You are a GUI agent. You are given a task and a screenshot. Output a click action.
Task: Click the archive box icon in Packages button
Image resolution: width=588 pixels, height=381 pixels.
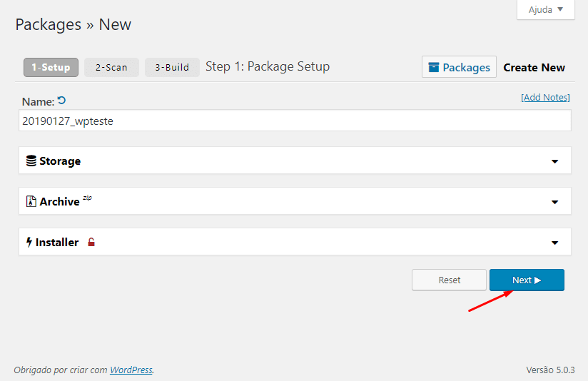tap(433, 67)
